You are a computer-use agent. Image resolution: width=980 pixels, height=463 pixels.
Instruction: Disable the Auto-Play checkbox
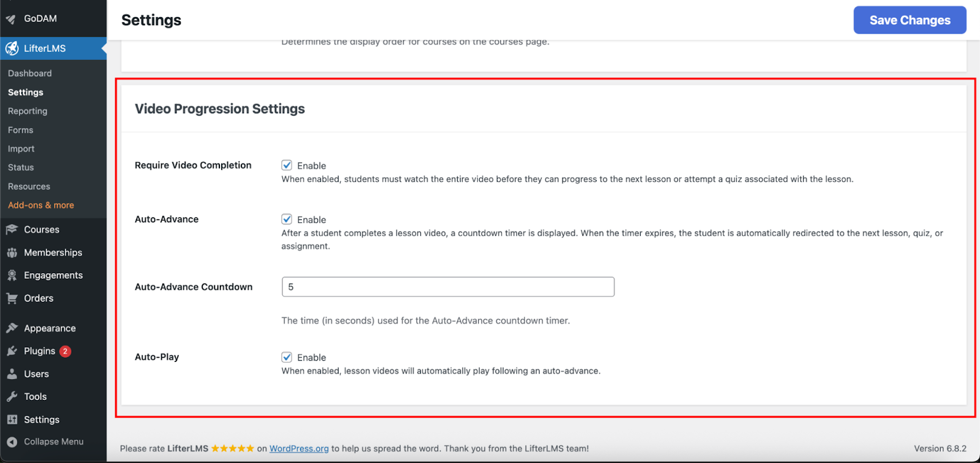287,357
